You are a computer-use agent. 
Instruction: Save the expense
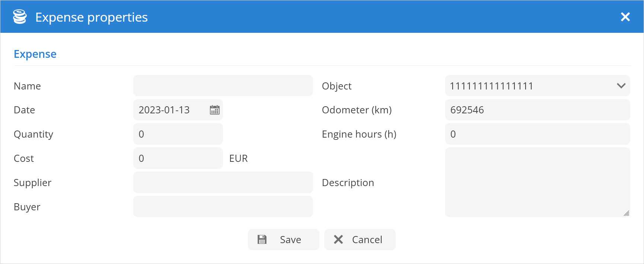pyautogui.click(x=283, y=239)
